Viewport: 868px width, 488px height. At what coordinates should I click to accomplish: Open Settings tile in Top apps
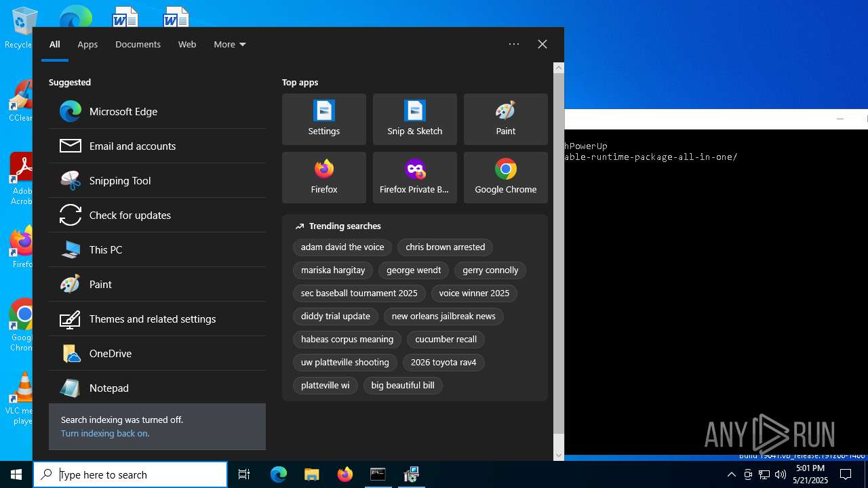(x=324, y=119)
